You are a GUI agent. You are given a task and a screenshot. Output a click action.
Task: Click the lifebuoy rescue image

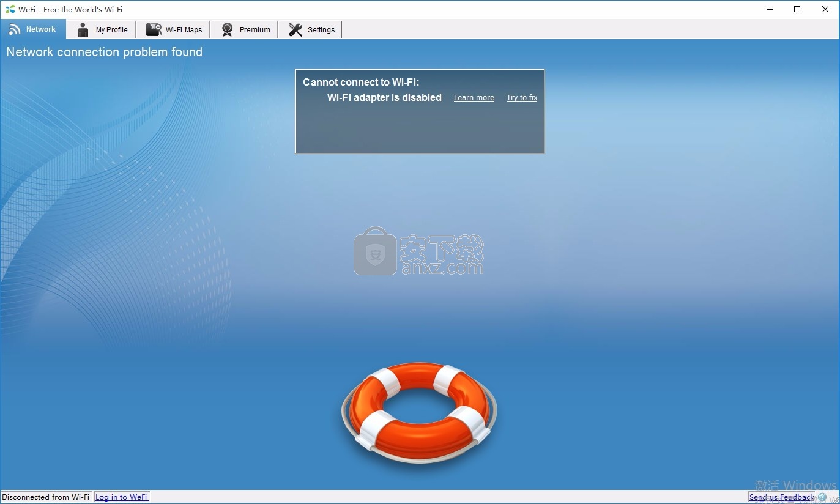(x=419, y=412)
